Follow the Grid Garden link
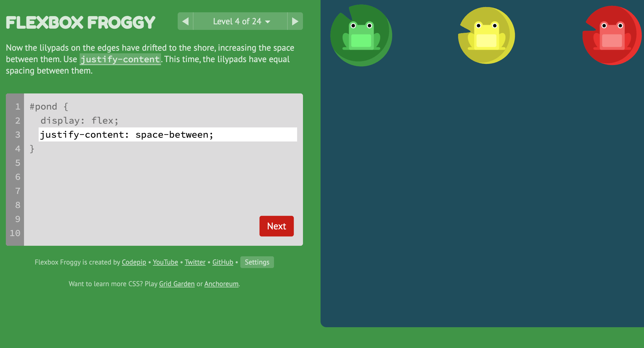Screen dimensions: 644x348 (x=177, y=284)
